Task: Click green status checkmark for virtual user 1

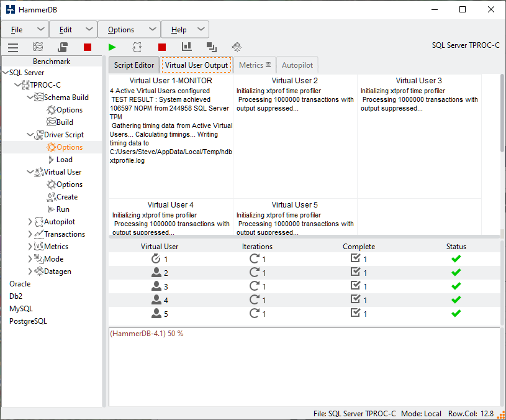Action: 456,258
